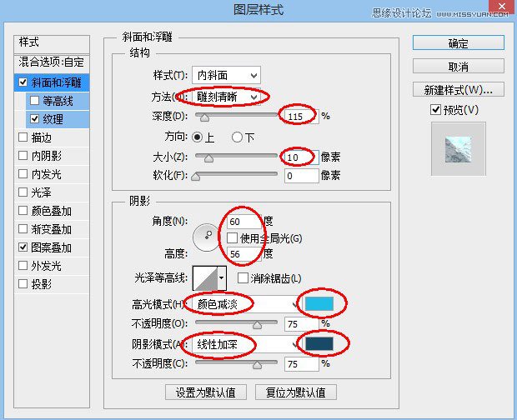This screenshot has width=517, height=420.
Task: Click the style preview thumbnail
Action: point(459,149)
